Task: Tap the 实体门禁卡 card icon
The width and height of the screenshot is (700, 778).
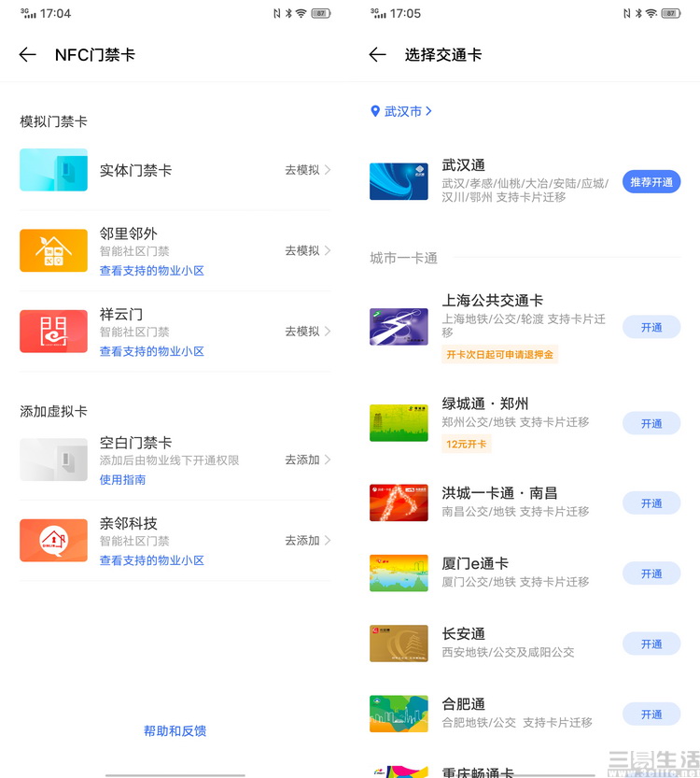Action: coord(53,170)
